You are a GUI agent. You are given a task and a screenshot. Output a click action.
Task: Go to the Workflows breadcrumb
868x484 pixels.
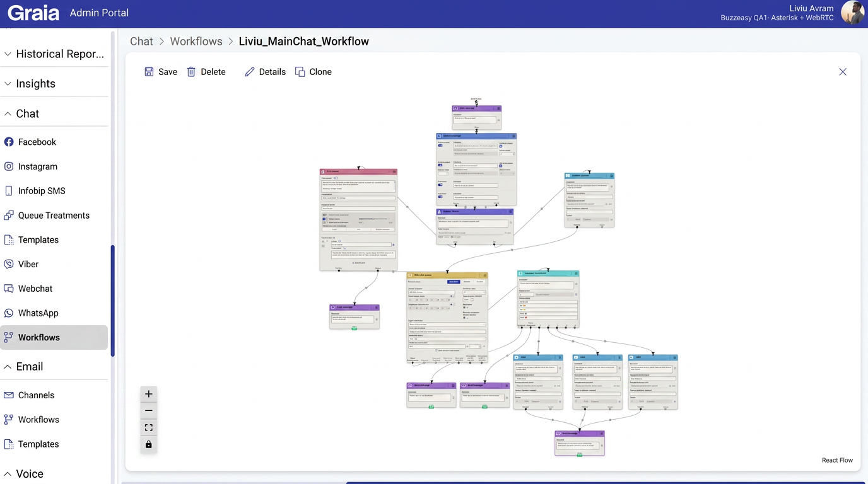[x=196, y=42]
